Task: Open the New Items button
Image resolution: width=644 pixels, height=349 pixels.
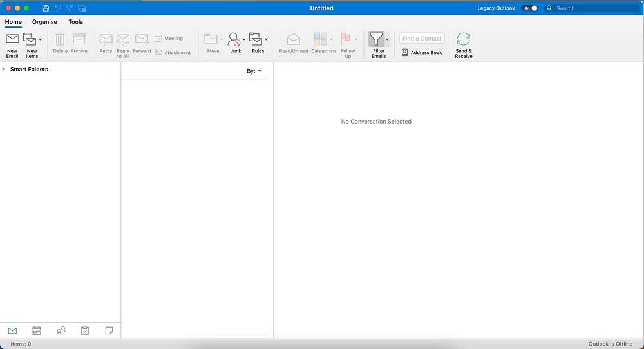Action: [x=30, y=45]
